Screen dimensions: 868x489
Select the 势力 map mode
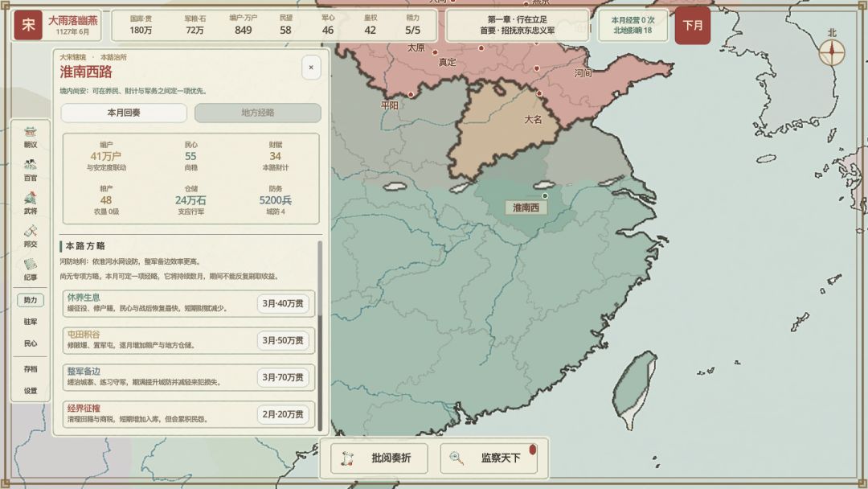pyautogui.click(x=31, y=300)
